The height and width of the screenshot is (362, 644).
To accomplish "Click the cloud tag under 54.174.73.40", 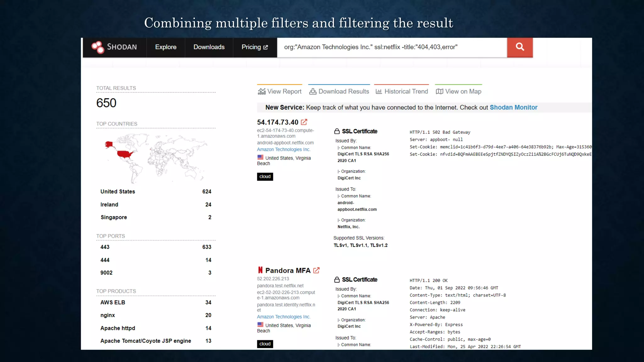I will [265, 177].
